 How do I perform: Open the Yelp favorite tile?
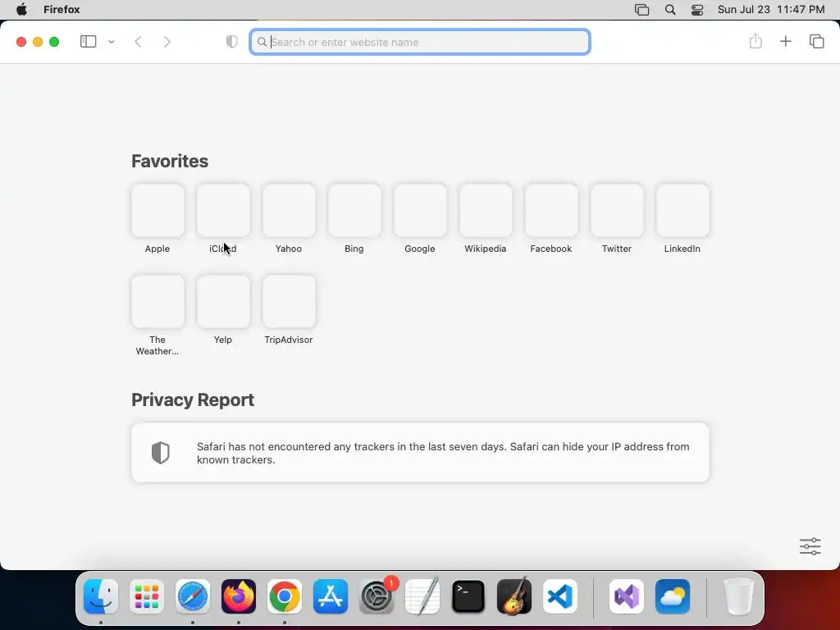pos(223,302)
